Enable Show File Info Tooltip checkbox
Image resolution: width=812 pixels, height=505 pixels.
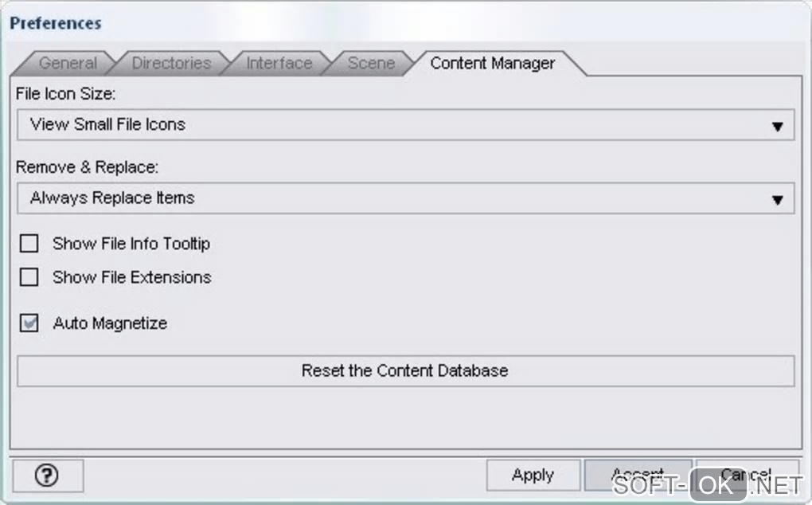[29, 244]
